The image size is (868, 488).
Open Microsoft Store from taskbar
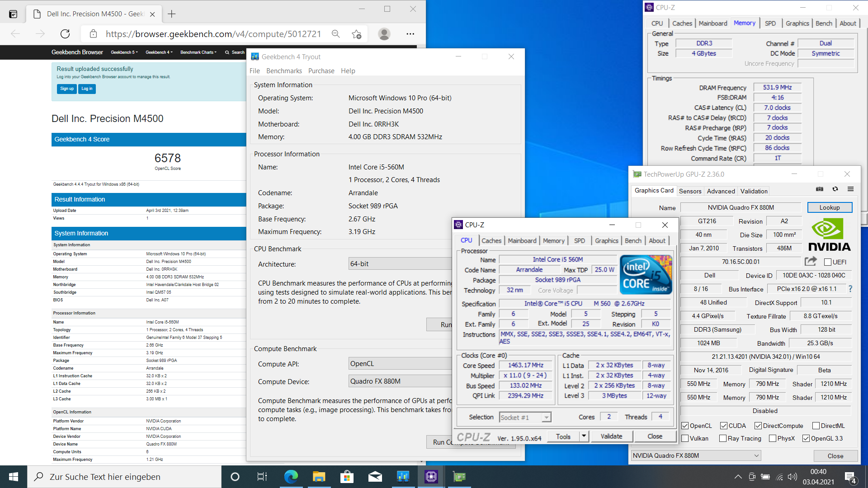pos(347,477)
